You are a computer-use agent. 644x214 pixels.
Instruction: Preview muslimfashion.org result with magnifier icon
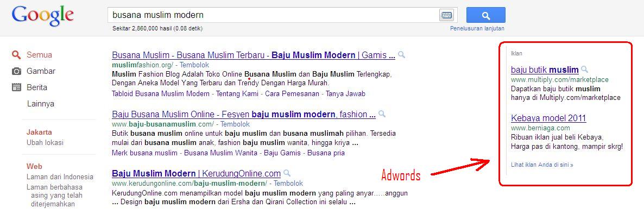(402, 55)
